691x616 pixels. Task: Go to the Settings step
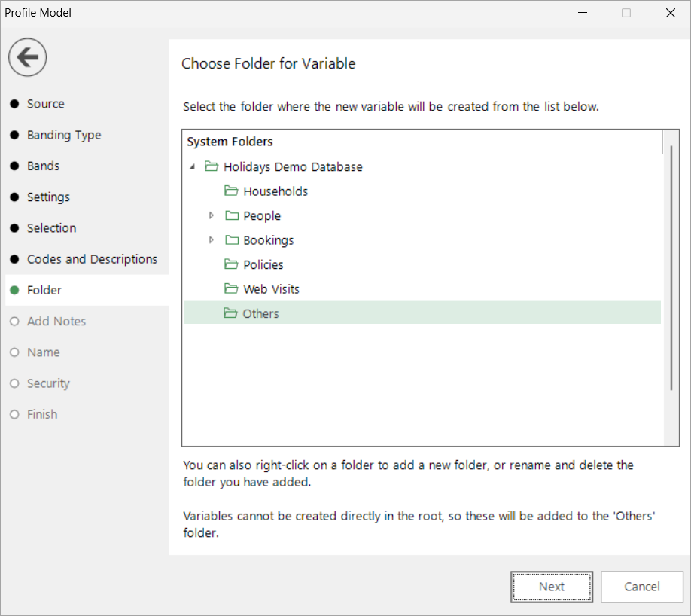(48, 197)
